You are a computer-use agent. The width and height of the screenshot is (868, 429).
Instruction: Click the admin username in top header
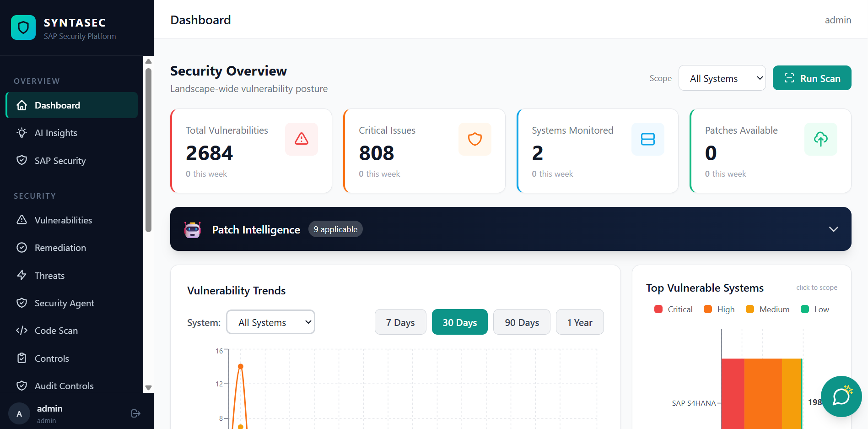click(x=838, y=20)
